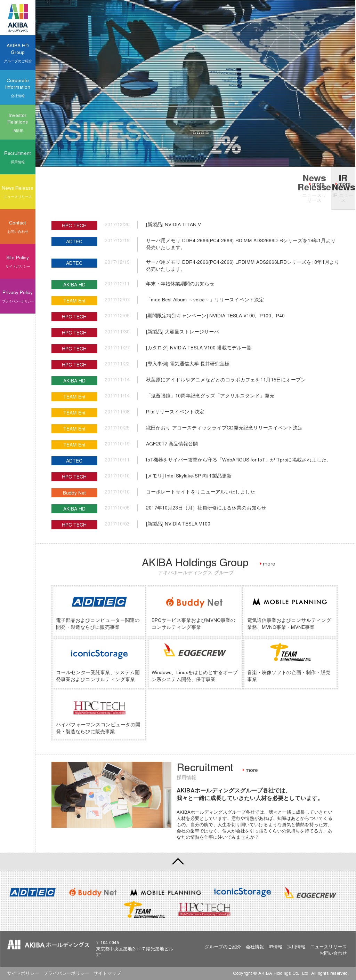The width and height of the screenshot is (356, 980).
Task: Open Contact sidebar menu item
Action: (x=17, y=227)
